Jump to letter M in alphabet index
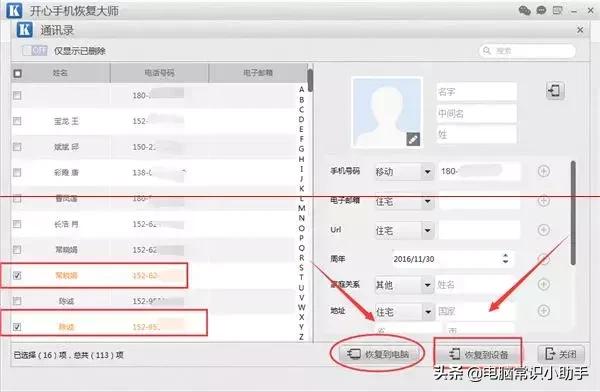This screenshot has height=392, width=600. (x=302, y=208)
